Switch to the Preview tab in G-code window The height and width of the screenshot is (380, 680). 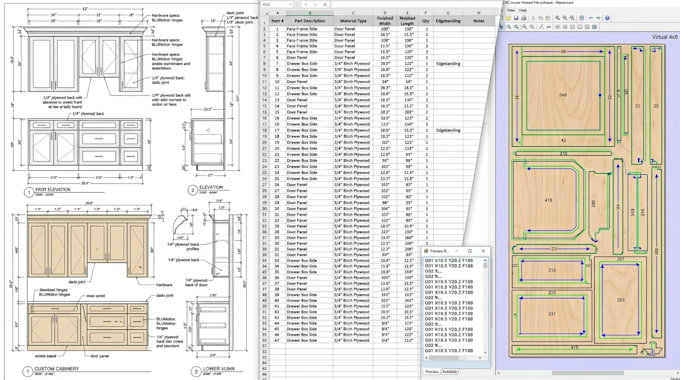(x=432, y=372)
